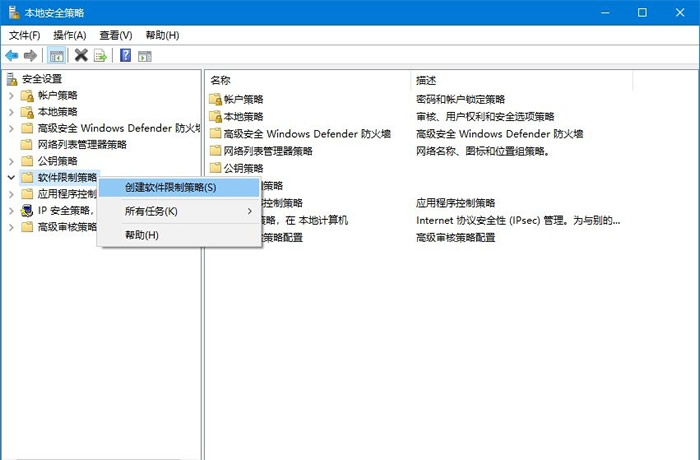Click 本地策略 folder icon in tree

click(27, 112)
